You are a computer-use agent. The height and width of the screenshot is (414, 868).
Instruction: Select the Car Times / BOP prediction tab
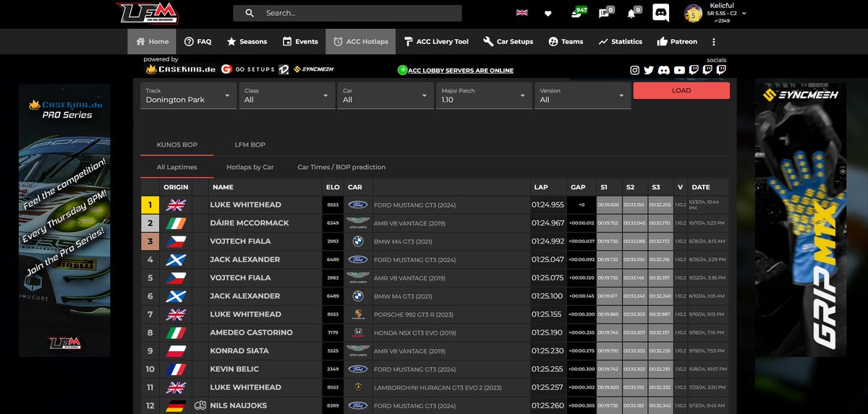coord(341,167)
